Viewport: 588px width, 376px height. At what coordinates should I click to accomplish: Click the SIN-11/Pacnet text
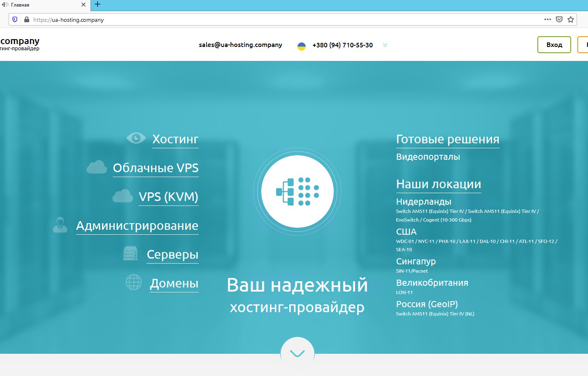[412, 271]
